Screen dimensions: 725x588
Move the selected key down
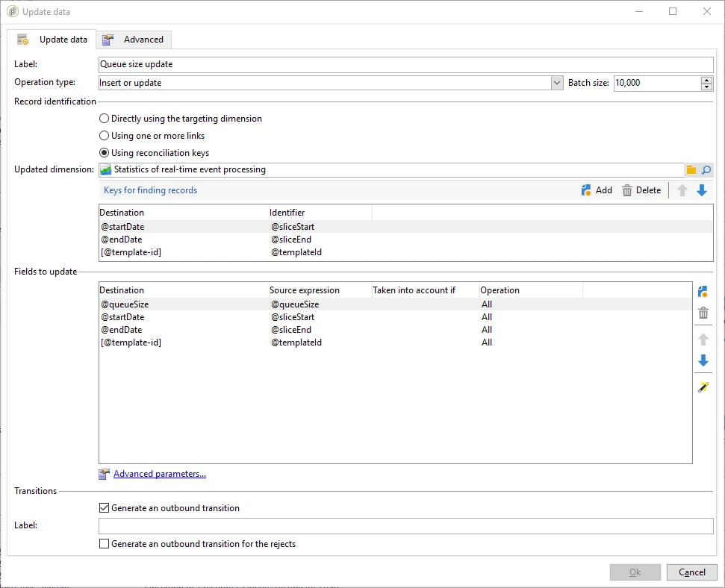coord(702,190)
